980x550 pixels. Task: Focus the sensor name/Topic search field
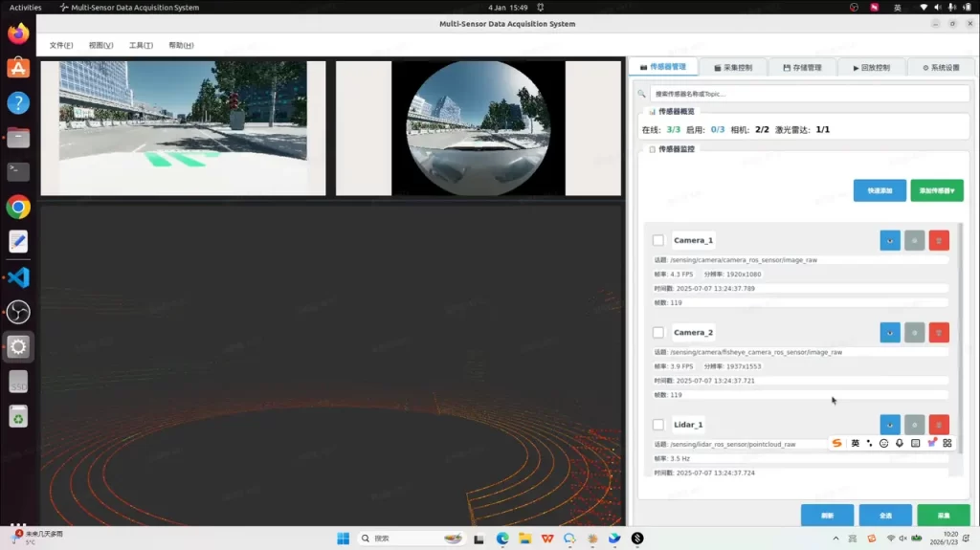coord(810,94)
